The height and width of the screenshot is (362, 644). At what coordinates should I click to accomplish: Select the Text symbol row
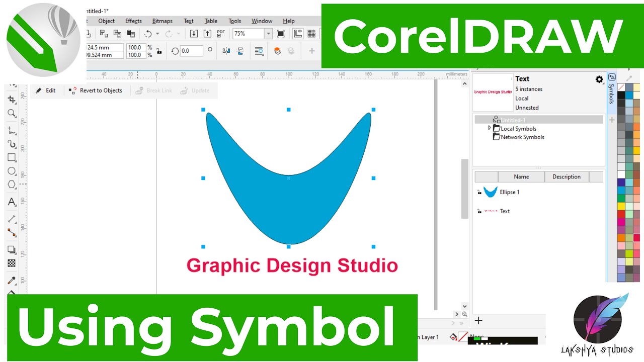click(x=538, y=211)
